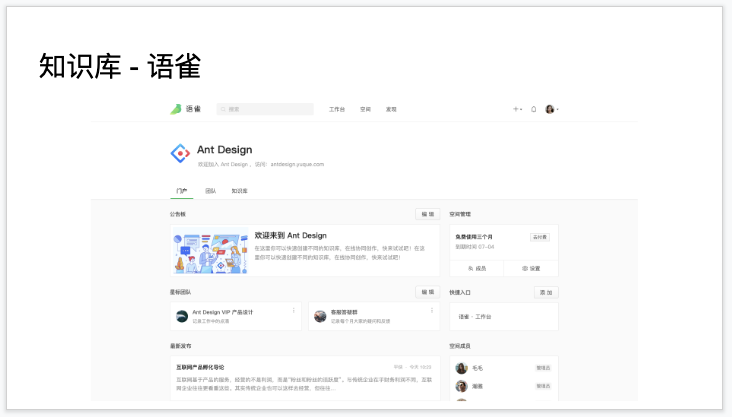Open the Ant Design VIP 产品设计 team card

[x=236, y=316]
